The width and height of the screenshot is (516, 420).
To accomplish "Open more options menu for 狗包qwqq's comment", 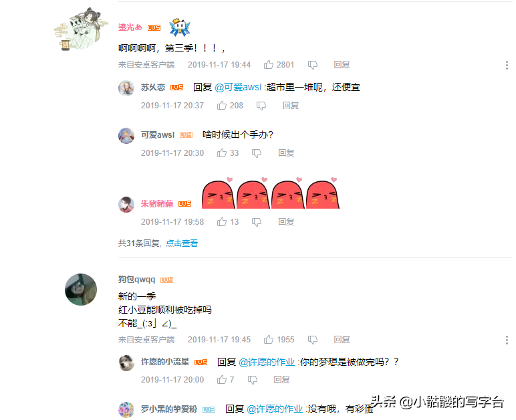I will pyautogui.click(x=507, y=340).
